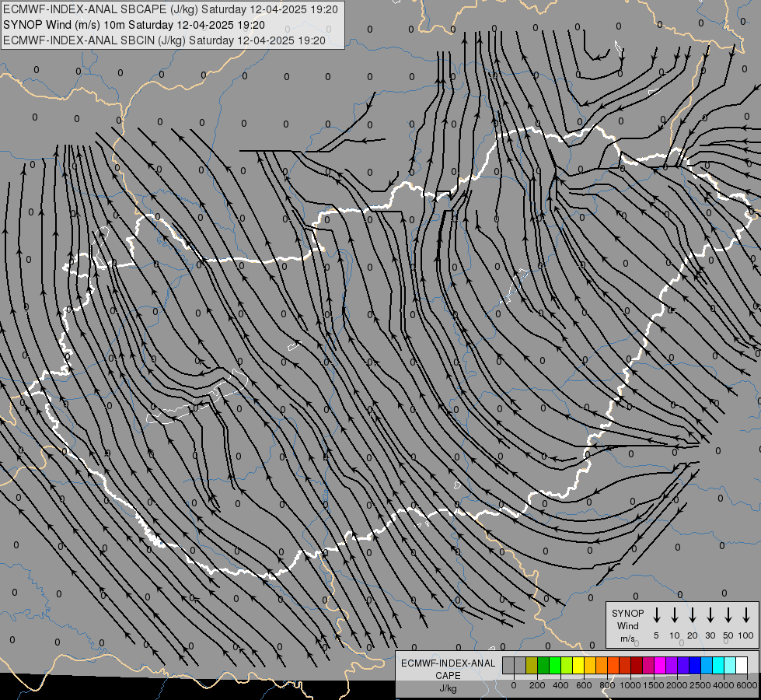
Task: Click the 1000 tick on the CAPE scale
Action: pos(630,685)
